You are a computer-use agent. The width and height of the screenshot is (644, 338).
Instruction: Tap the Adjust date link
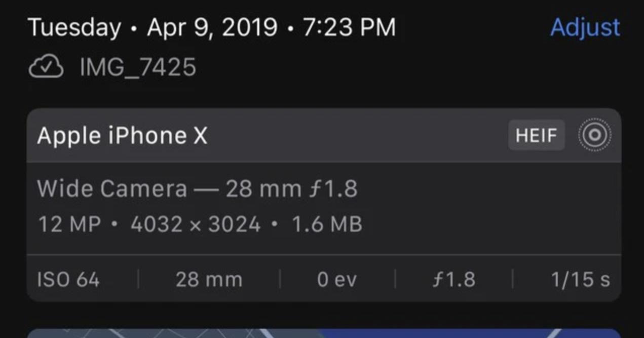585,27
